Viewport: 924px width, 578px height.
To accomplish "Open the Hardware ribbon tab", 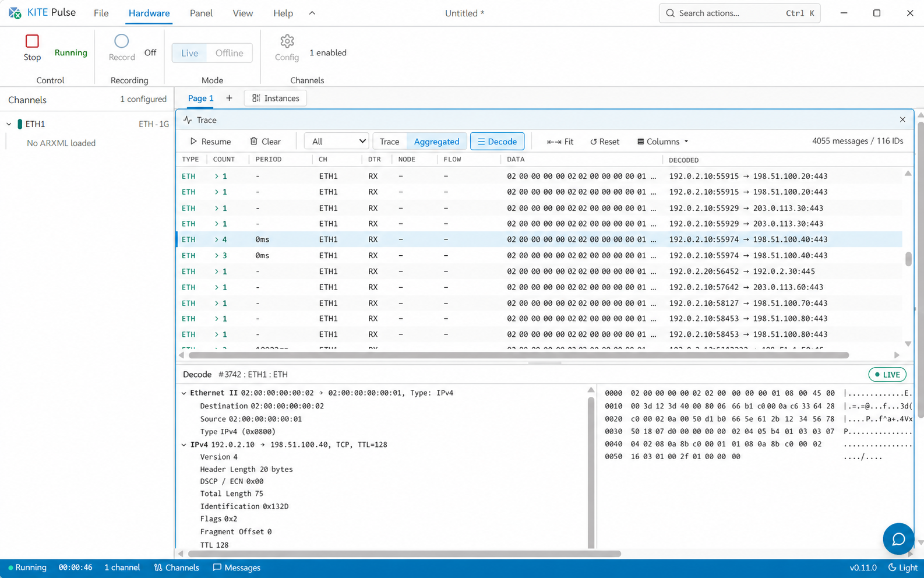I will [x=149, y=13].
